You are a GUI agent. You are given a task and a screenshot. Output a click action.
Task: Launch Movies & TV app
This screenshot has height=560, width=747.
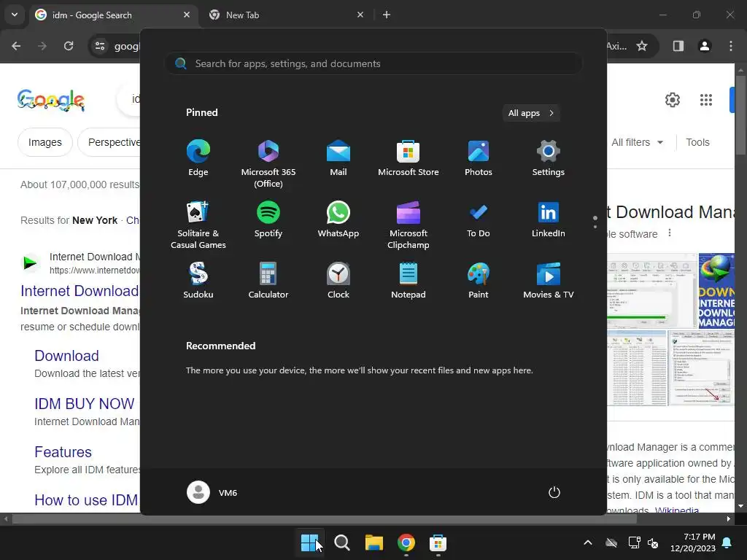[x=549, y=281]
